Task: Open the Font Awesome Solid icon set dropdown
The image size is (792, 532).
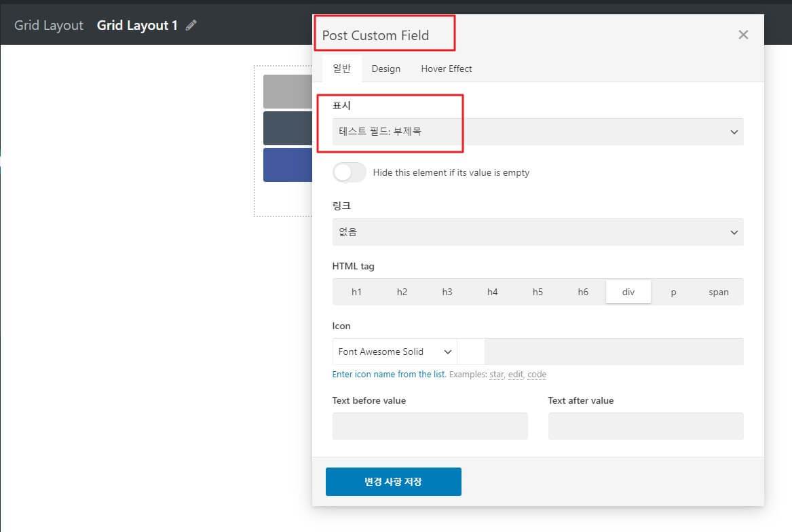Action: [x=394, y=351]
